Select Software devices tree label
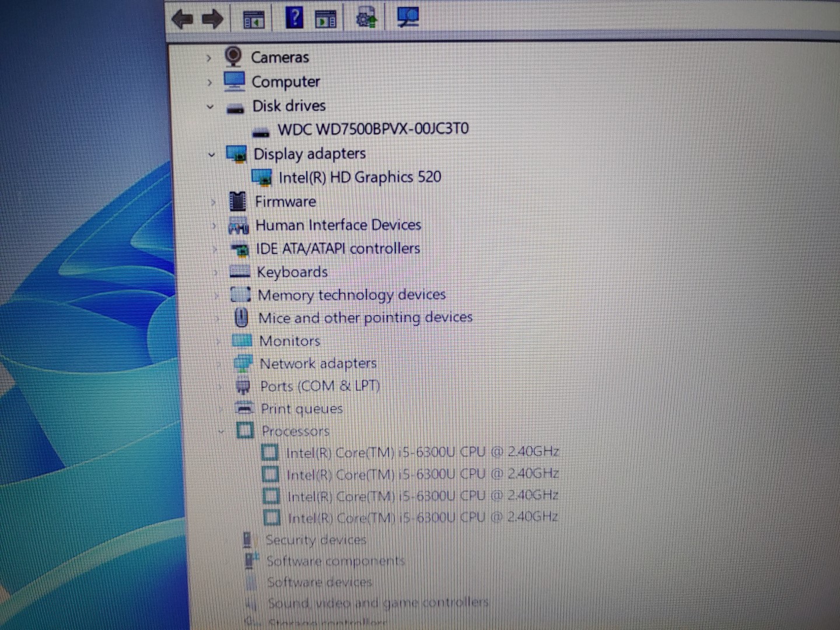This screenshot has height=630, width=840. coord(320,582)
